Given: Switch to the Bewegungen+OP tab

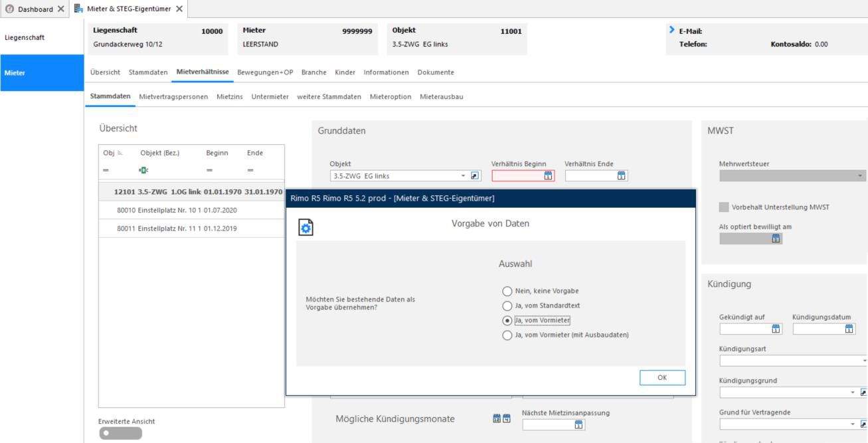Looking at the screenshot, I should pyautogui.click(x=265, y=72).
